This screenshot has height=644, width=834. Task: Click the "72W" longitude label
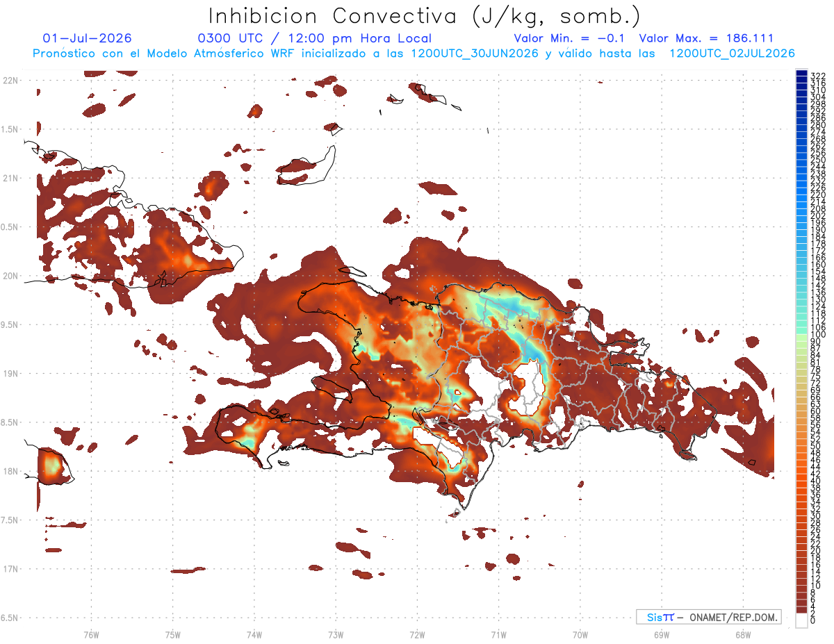coord(418,634)
